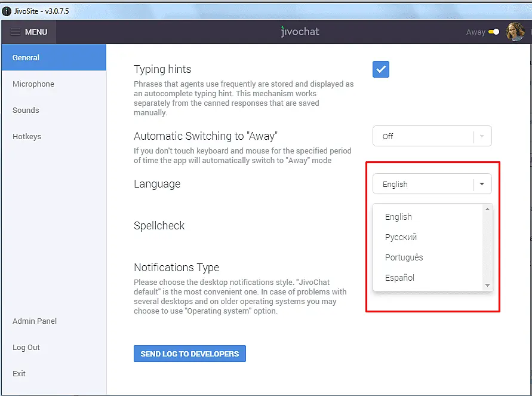Disable the Typing hints checkbox
Image resolution: width=532 pixels, height=396 pixels.
tap(380, 69)
